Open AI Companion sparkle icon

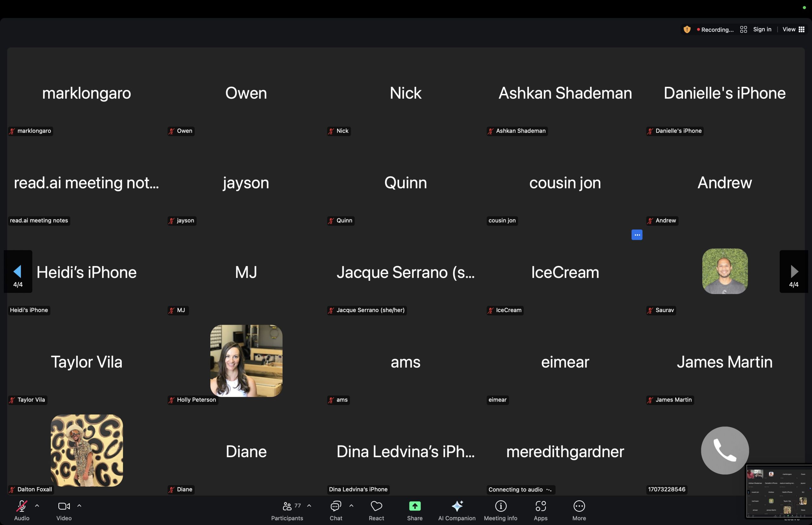coord(456,506)
